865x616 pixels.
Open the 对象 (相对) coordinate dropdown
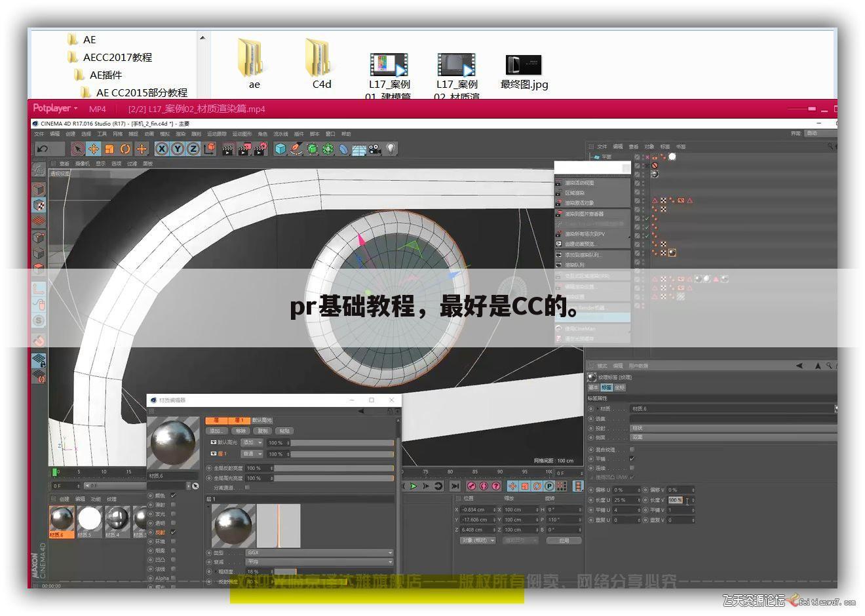(478, 541)
